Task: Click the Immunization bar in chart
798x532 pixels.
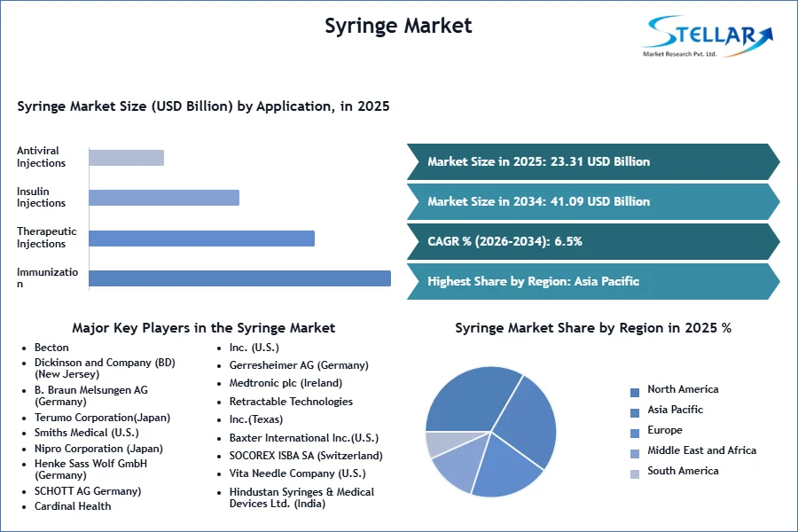Action: [239, 278]
